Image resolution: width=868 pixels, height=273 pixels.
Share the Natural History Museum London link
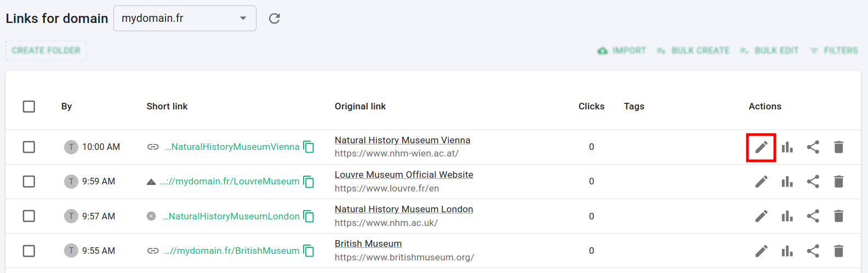[x=813, y=216]
